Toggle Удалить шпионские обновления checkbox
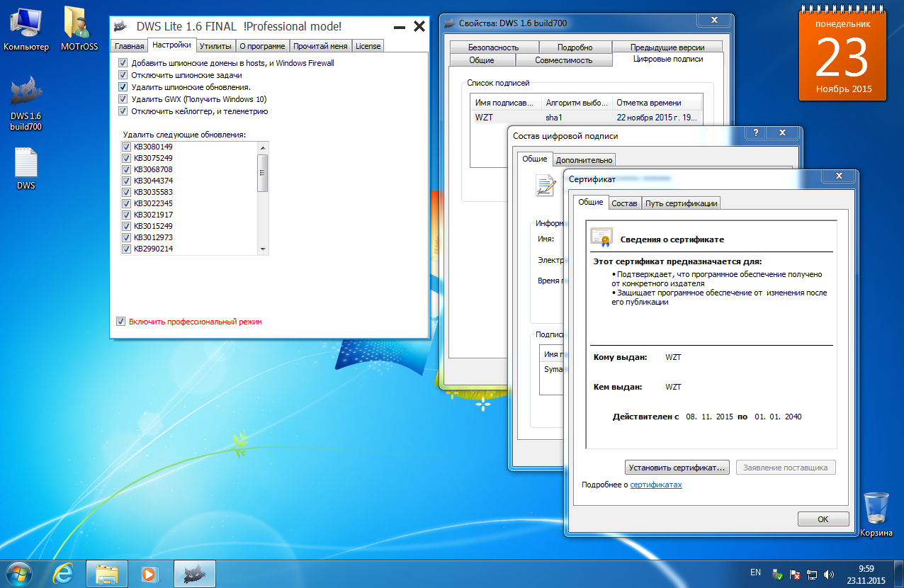904x588 pixels. pyautogui.click(x=123, y=87)
